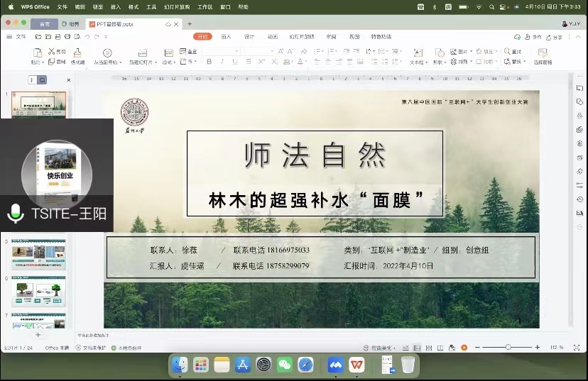Start slideshow from current slide icon
The height and width of the screenshot is (381, 588).
click(x=107, y=53)
